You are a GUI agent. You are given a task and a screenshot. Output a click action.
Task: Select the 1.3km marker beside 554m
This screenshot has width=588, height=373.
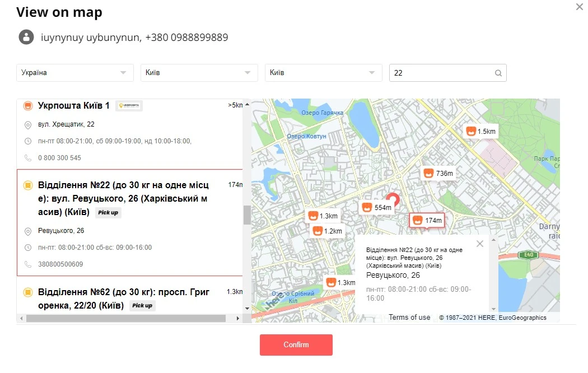point(323,216)
